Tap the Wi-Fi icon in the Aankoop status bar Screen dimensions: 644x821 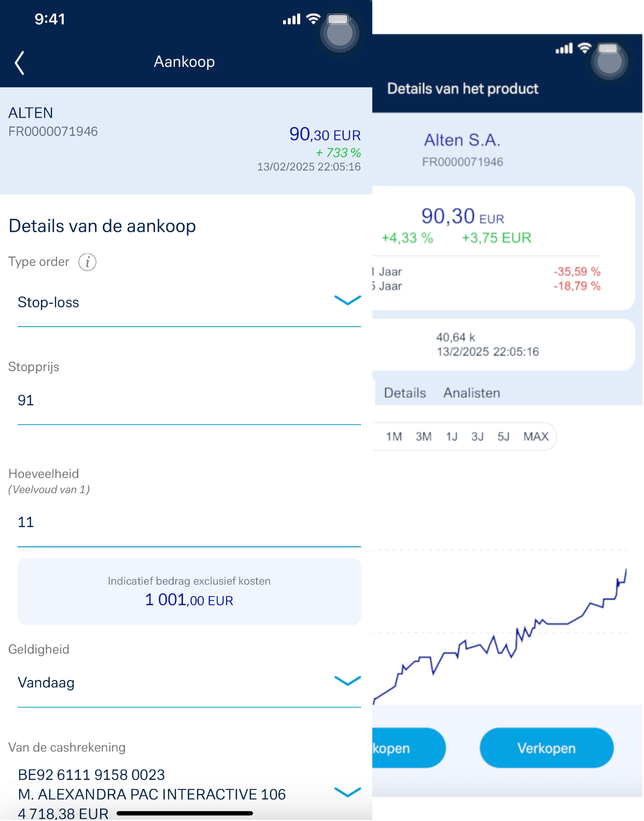[313, 19]
